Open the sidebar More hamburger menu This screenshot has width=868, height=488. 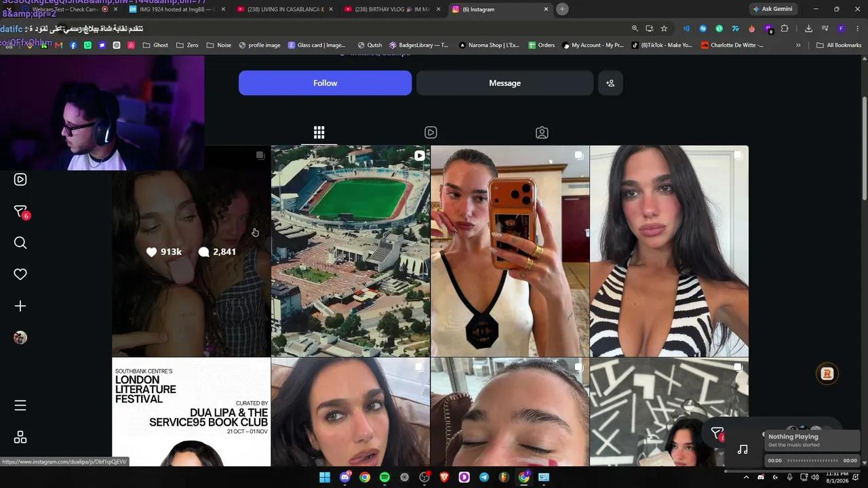tap(20, 405)
